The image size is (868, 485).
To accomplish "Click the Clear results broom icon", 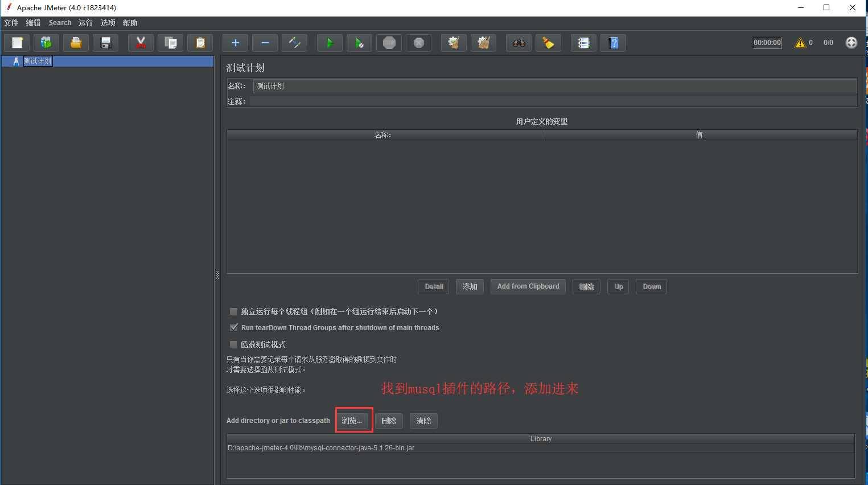I will 454,43.
